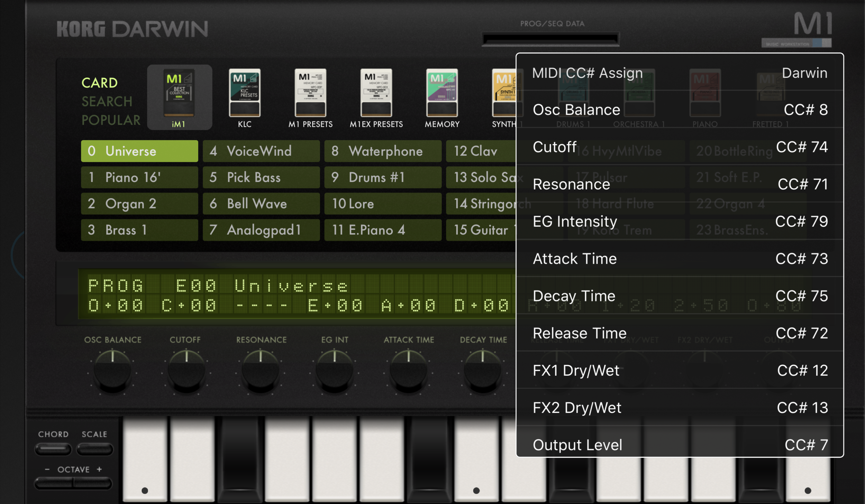Open Cutoff CC# 74 assignment
Image resolution: width=865 pixels, height=504 pixels.
(680, 147)
